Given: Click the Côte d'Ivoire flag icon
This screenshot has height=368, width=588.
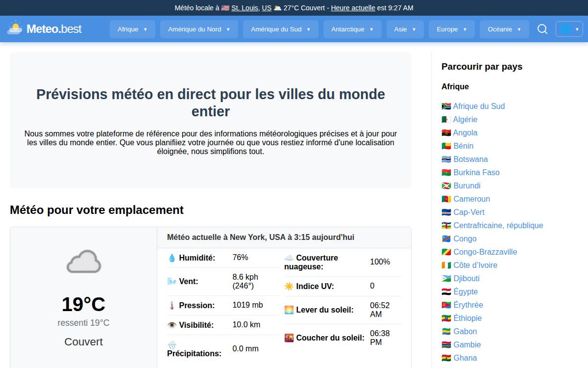Looking at the screenshot, I should (446, 265).
